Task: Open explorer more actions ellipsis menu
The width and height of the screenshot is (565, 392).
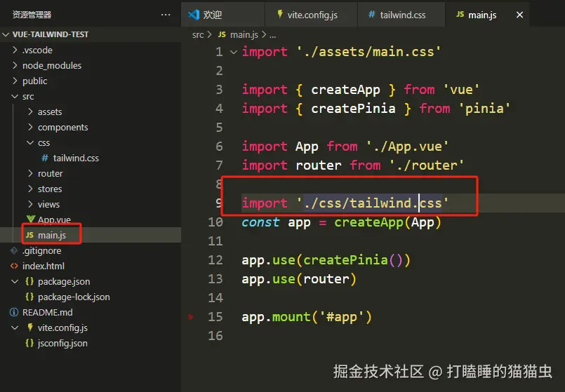Action: pos(166,15)
